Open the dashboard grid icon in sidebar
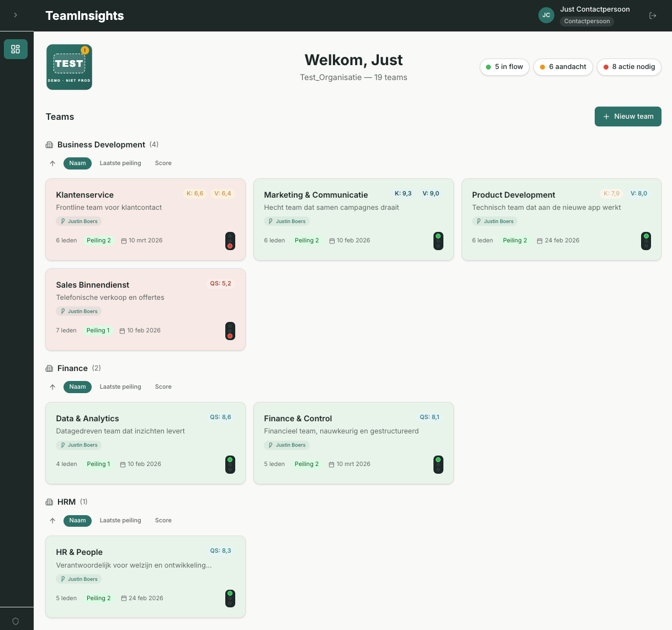 click(15, 49)
